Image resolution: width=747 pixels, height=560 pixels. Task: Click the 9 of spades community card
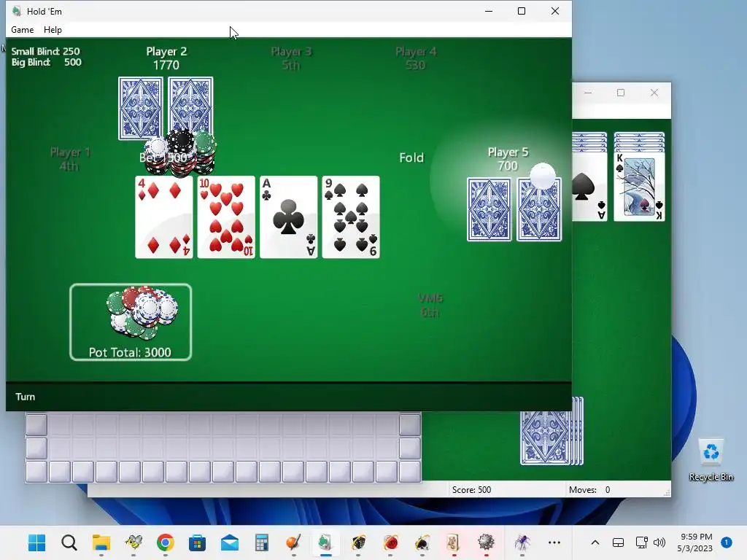351,217
